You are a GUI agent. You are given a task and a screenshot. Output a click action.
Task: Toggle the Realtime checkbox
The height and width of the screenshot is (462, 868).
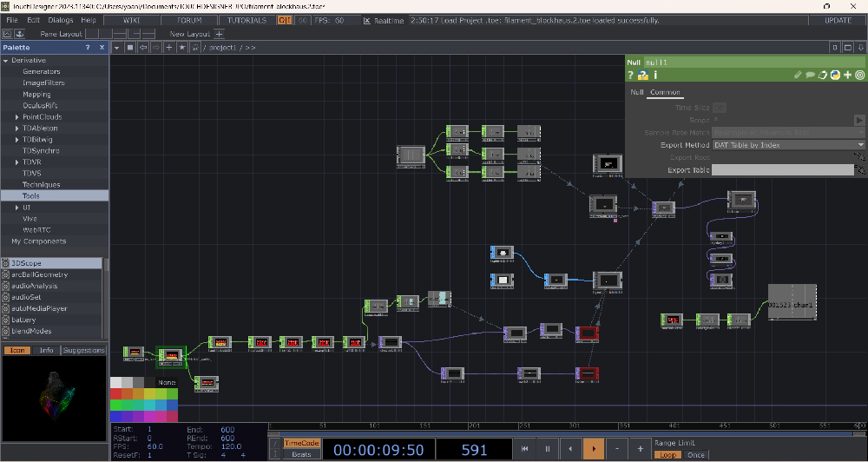[x=367, y=20]
